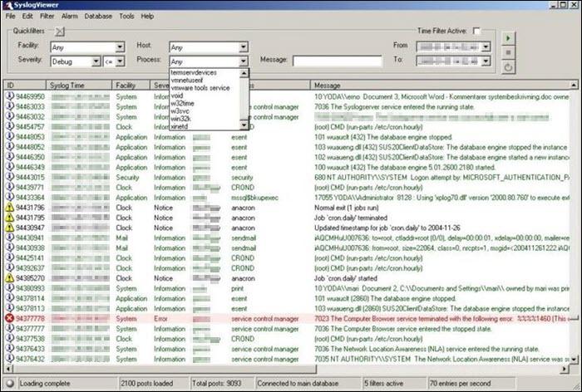This screenshot has width=582, height=392.
Task: Open the Facility dropdown
Action: (120, 47)
